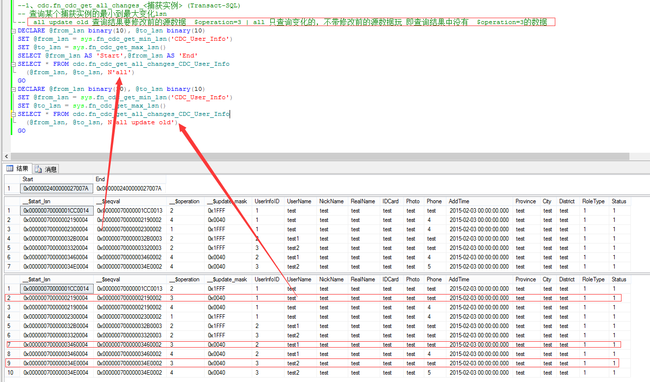Viewport: 650px width, 382px height.
Task: Click comment line cdc.fn_cdc_get_all_changes_<捕获实例> (Transact-SQL)
Action: coord(129,6)
